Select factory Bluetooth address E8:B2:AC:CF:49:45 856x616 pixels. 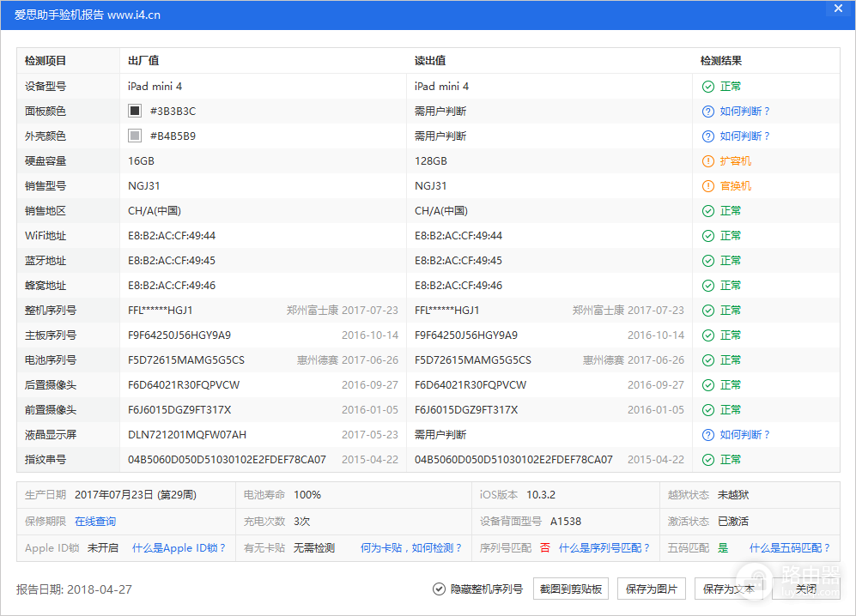172,261
